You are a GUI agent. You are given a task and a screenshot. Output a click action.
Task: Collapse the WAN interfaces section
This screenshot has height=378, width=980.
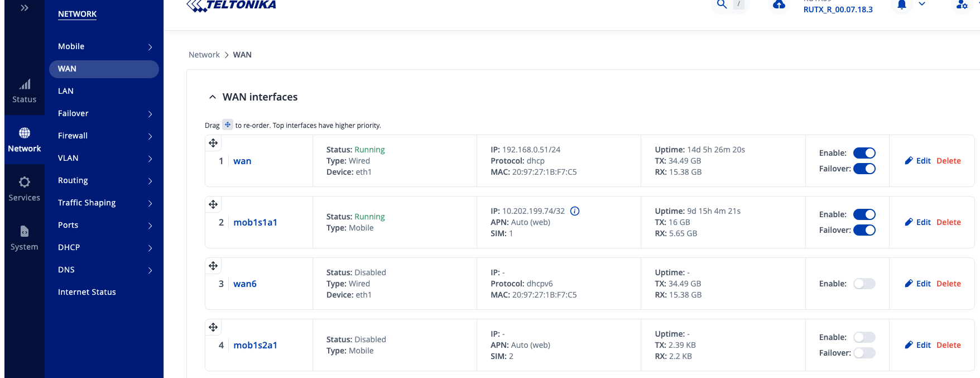point(212,97)
